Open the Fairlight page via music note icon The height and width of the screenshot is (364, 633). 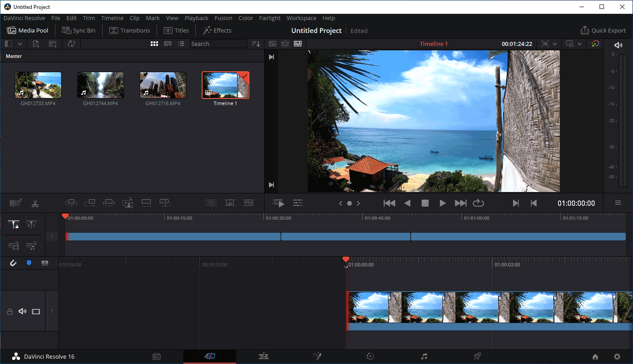click(424, 356)
